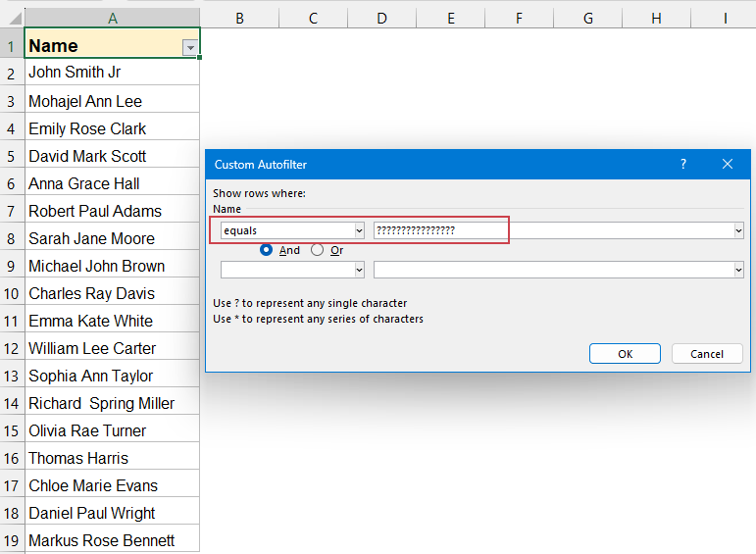Select column B header
This screenshot has height=554, width=756.
coord(239,18)
